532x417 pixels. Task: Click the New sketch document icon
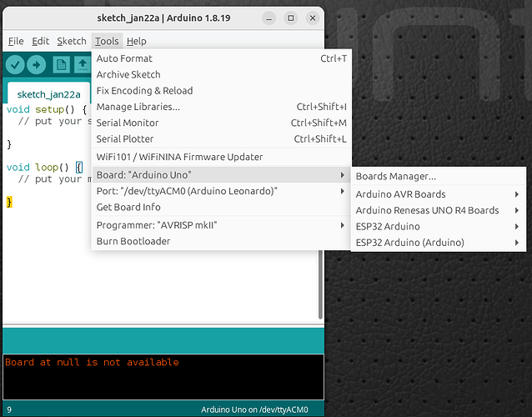[61, 64]
